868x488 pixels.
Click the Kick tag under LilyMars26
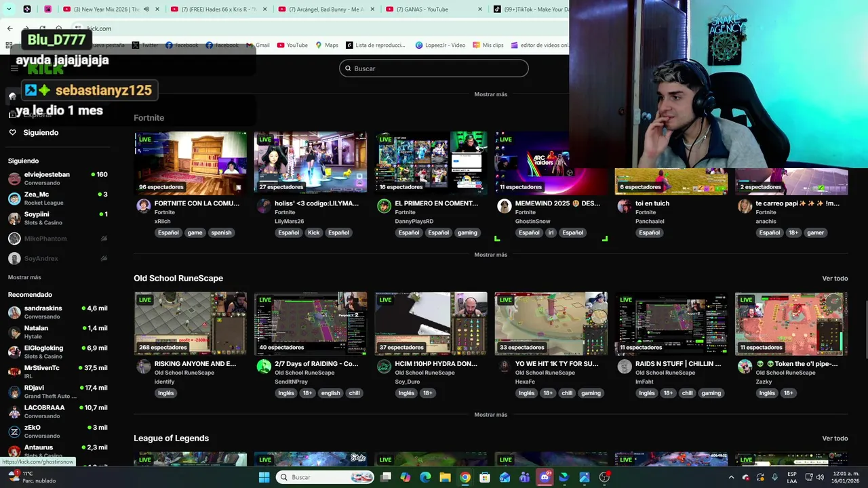coord(313,232)
